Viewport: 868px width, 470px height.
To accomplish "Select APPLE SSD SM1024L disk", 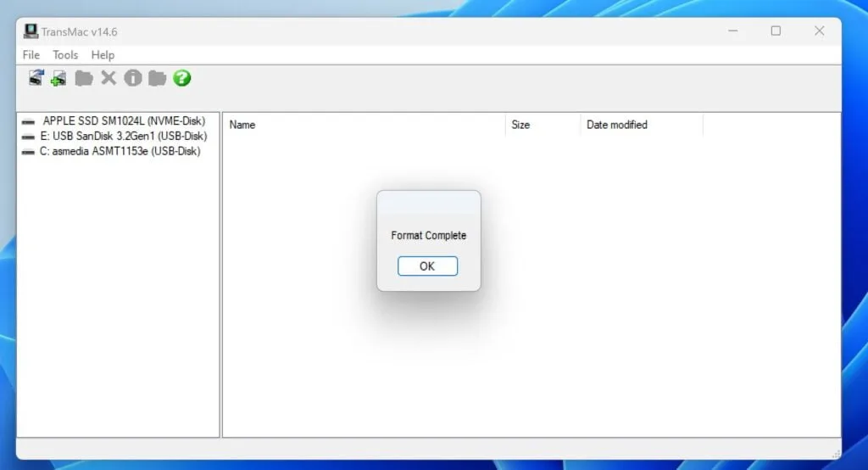I will (x=124, y=120).
